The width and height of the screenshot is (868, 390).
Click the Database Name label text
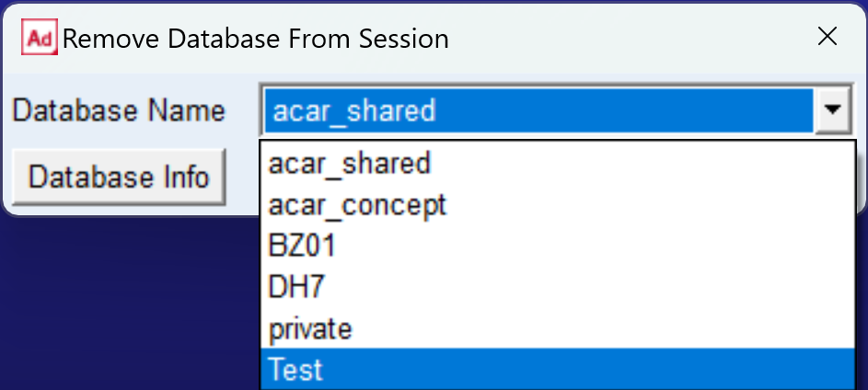tap(118, 111)
